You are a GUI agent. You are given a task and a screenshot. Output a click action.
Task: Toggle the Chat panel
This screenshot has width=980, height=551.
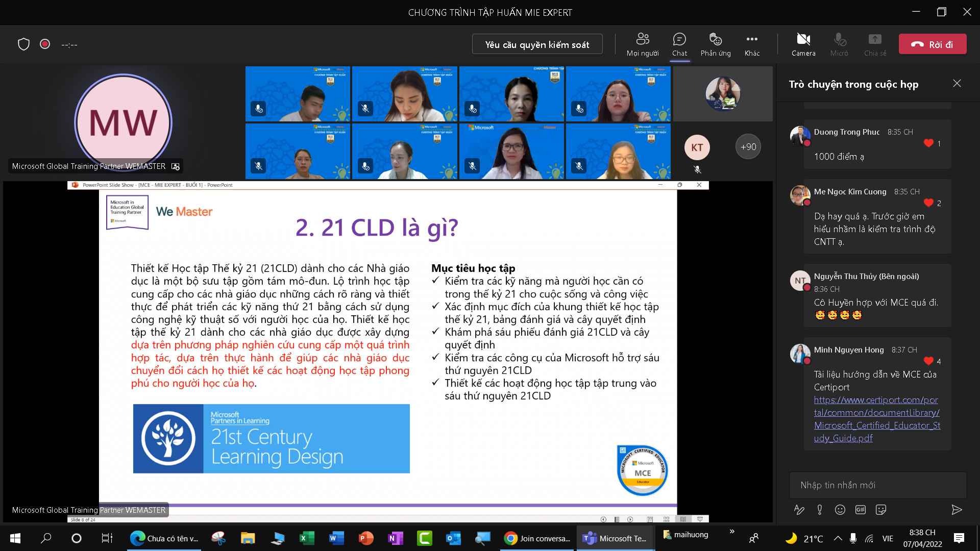point(679,44)
